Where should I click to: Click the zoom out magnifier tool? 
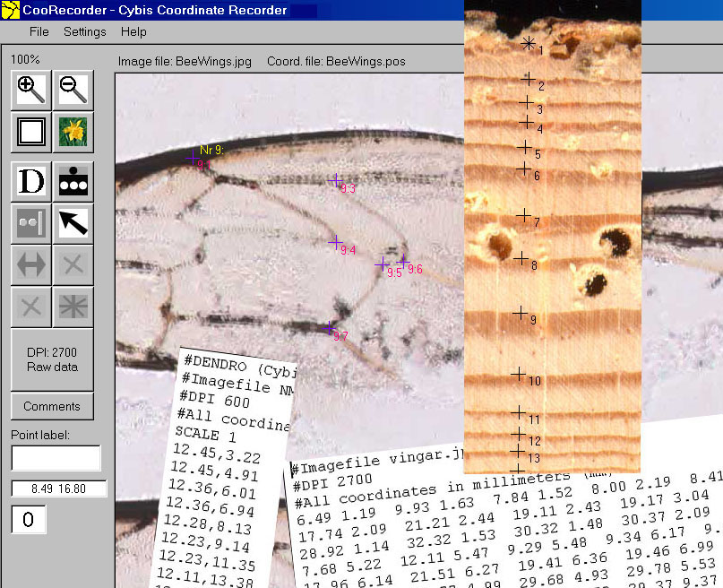point(73,90)
